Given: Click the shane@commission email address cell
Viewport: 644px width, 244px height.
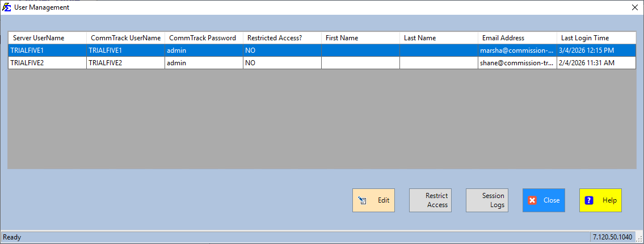Looking at the screenshot, I should pyautogui.click(x=516, y=63).
